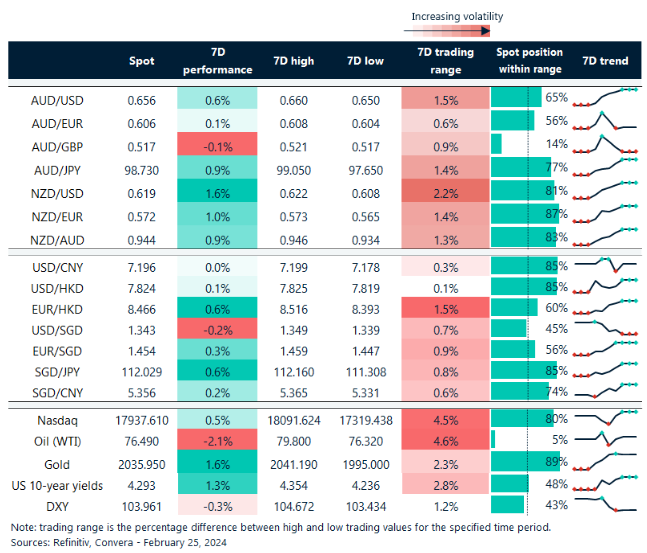Select the Spot column header

142,61
